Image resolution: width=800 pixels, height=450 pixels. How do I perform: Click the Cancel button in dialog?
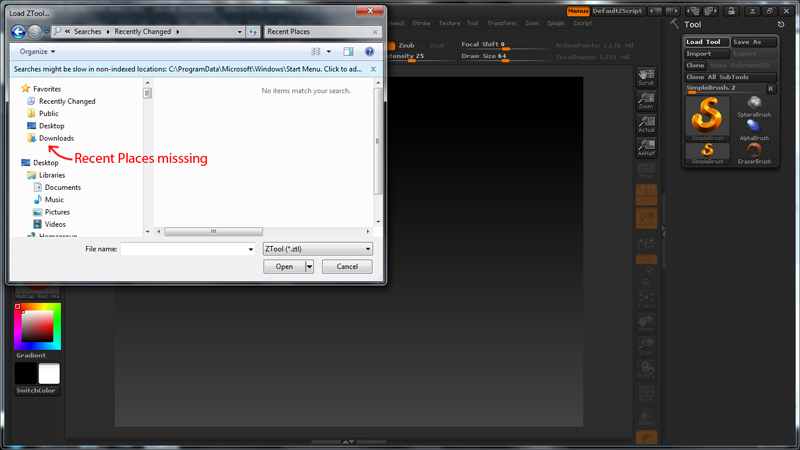[347, 267]
